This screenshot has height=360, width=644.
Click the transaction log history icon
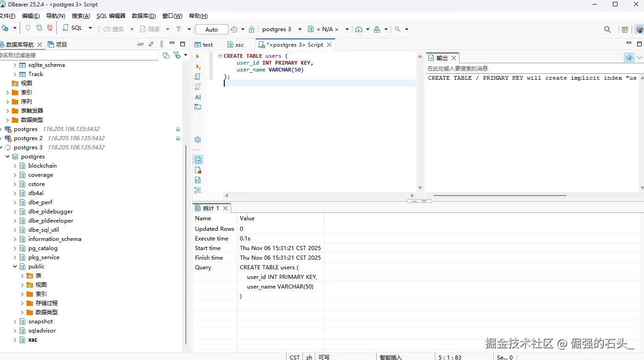pyautogui.click(x=234, y=29)
